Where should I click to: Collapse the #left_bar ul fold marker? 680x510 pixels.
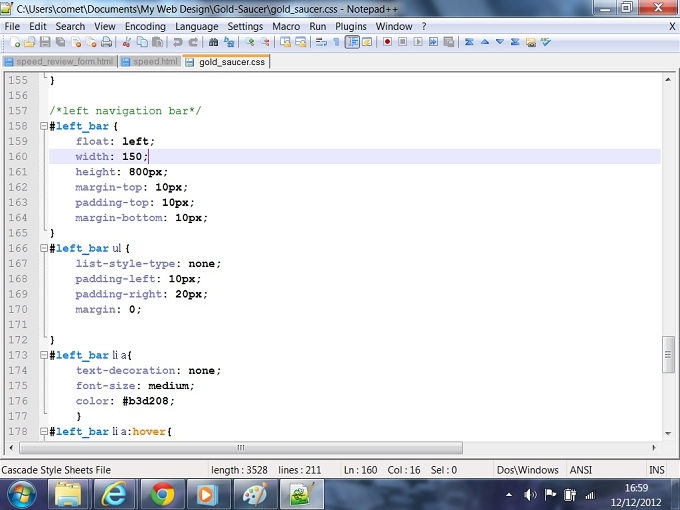[x=43, y=248]
